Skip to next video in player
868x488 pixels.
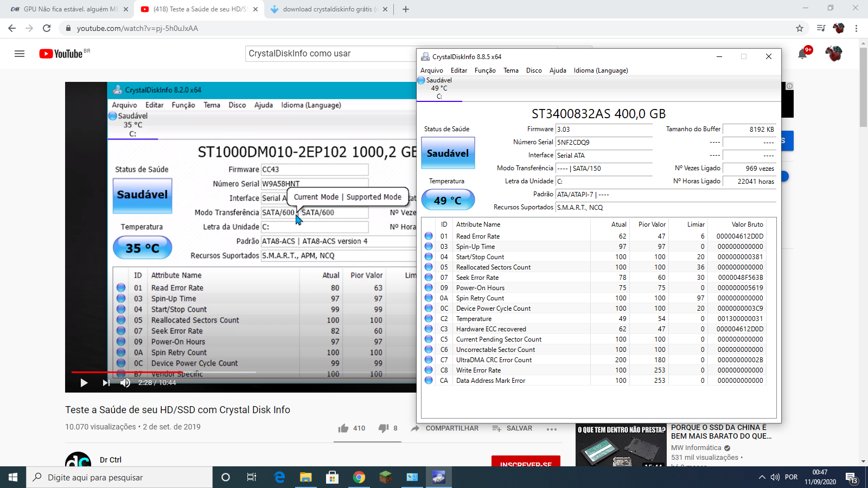click(x=106, y=383)
